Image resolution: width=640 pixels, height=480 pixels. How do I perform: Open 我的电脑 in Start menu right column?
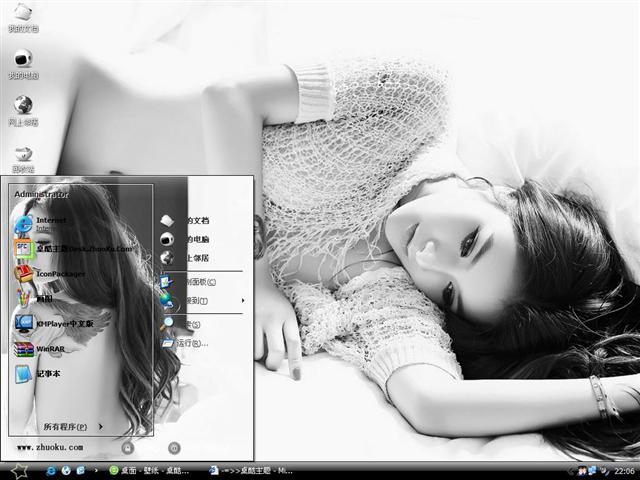coord(184,239)
